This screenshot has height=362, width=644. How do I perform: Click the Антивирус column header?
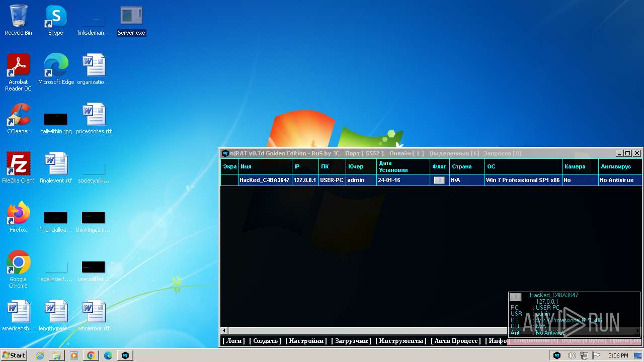pos(620,166)
